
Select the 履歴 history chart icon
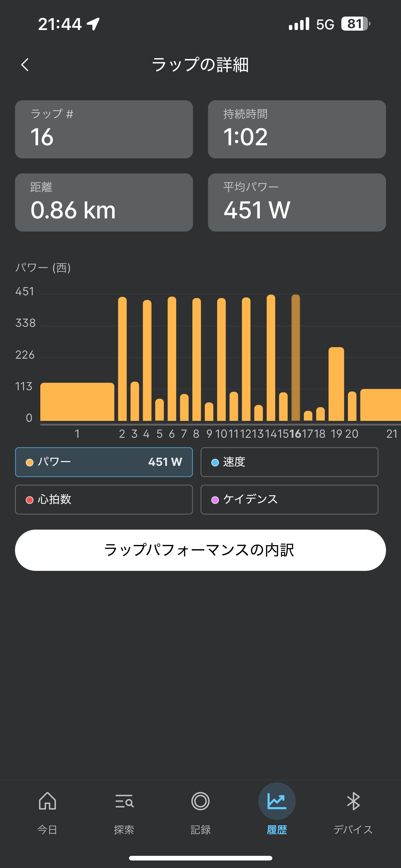(x=277, y=801)
